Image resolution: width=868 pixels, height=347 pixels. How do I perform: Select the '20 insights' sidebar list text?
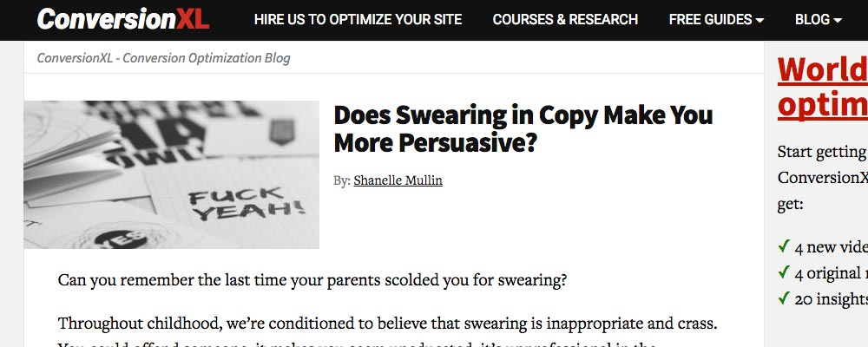coord(831,298)
